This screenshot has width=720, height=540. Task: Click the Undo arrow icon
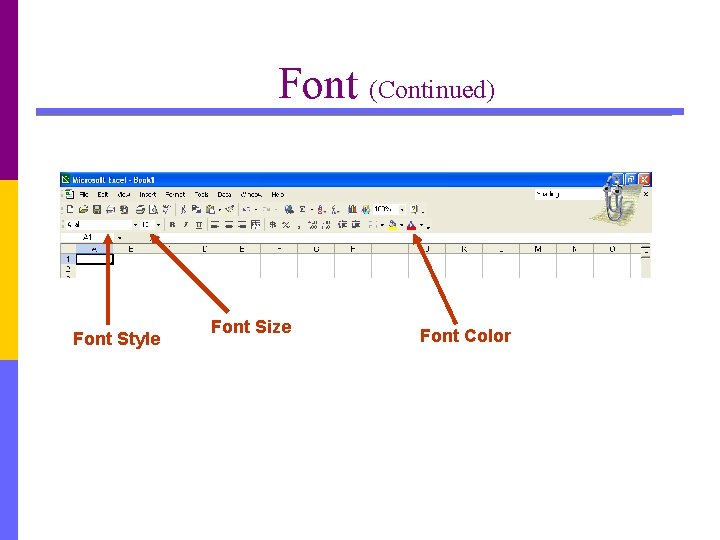click(247, 209)
